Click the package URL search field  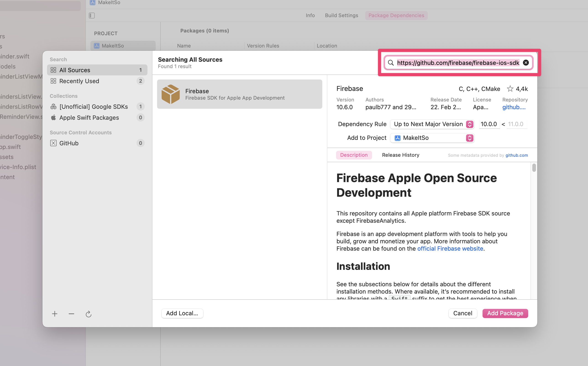tap(458, 63)
